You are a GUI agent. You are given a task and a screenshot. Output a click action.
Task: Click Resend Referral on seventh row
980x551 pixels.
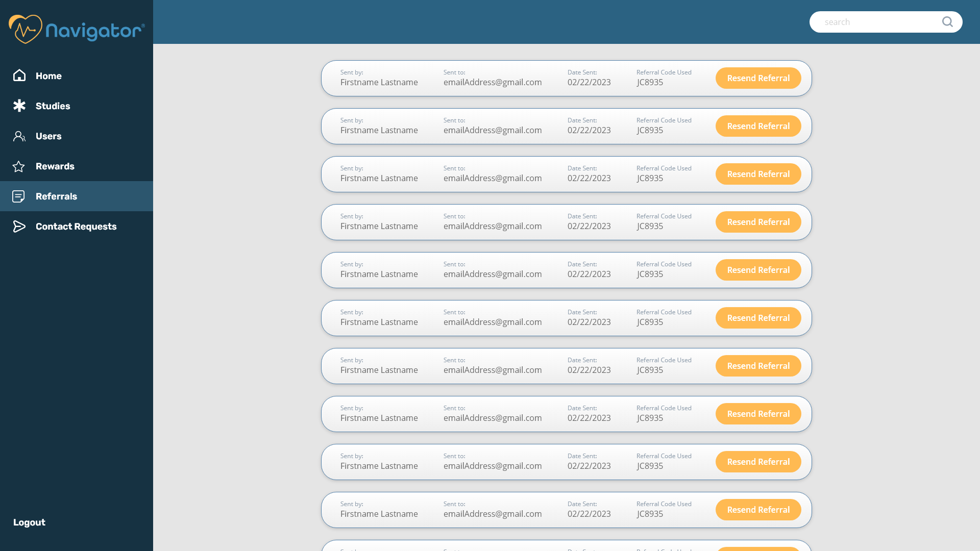point(758,366)
